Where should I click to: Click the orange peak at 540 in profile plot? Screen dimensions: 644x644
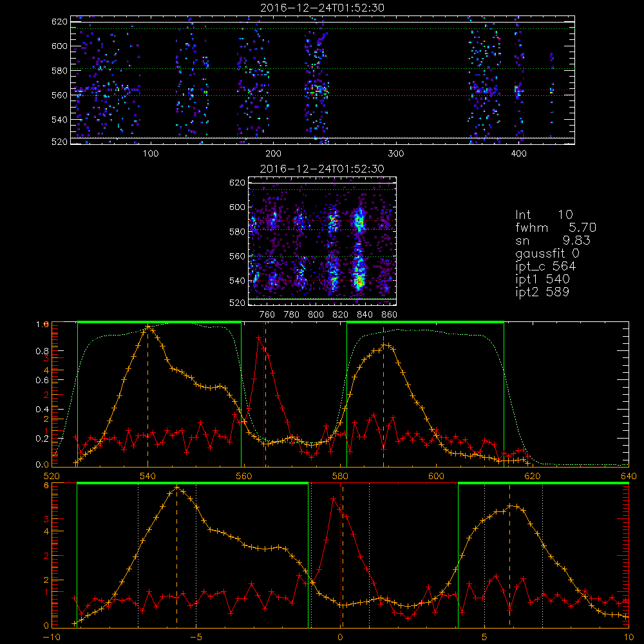click(147, 327)
